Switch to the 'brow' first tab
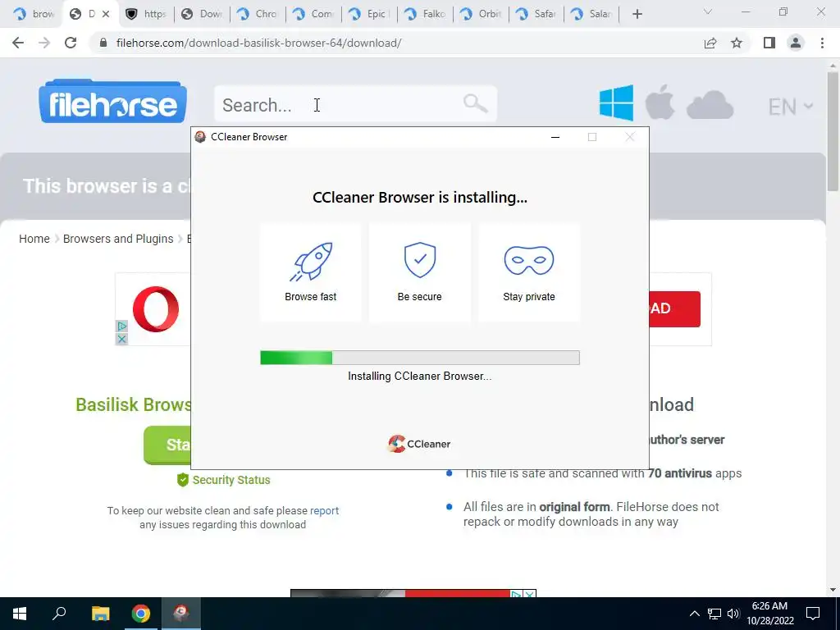This screenshot has width=840, height=630. pos(33,14)
